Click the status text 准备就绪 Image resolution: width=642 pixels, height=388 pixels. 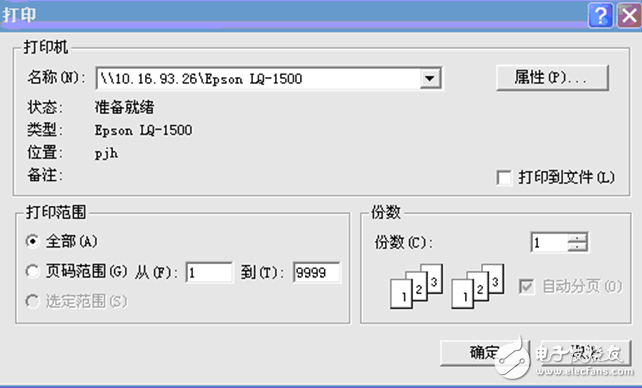click(x=124, y=108)
